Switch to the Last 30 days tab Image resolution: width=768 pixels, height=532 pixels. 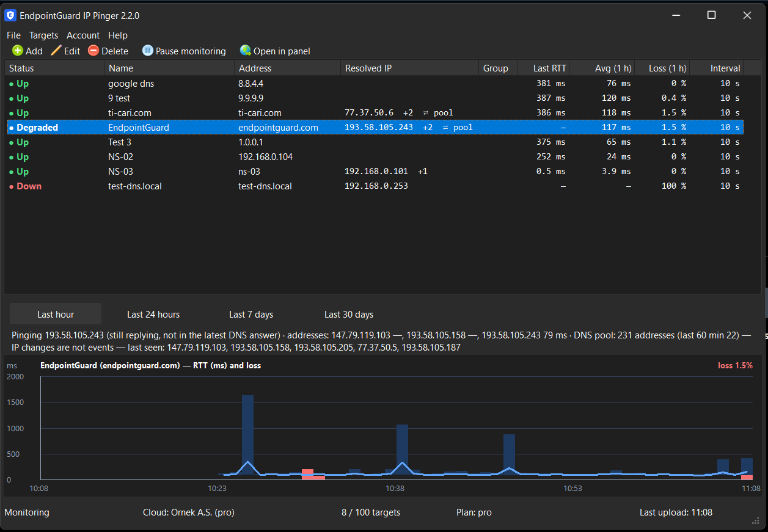(x=349, y=314)
